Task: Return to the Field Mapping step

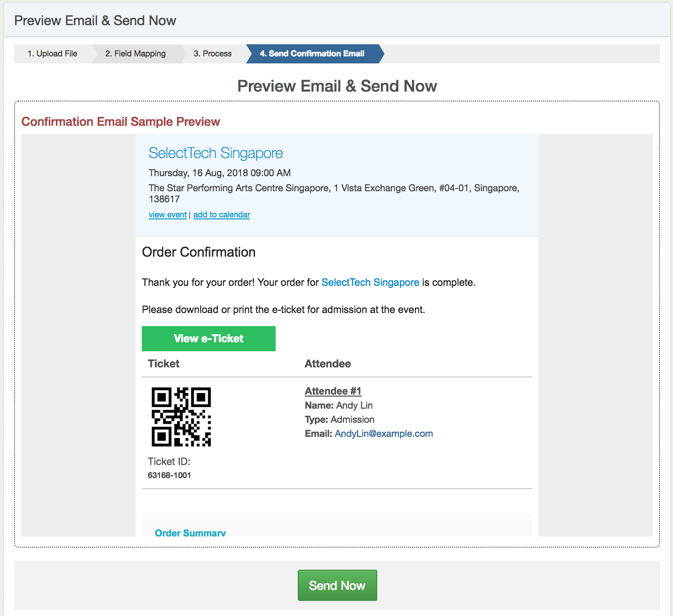Action: (135, 54)
